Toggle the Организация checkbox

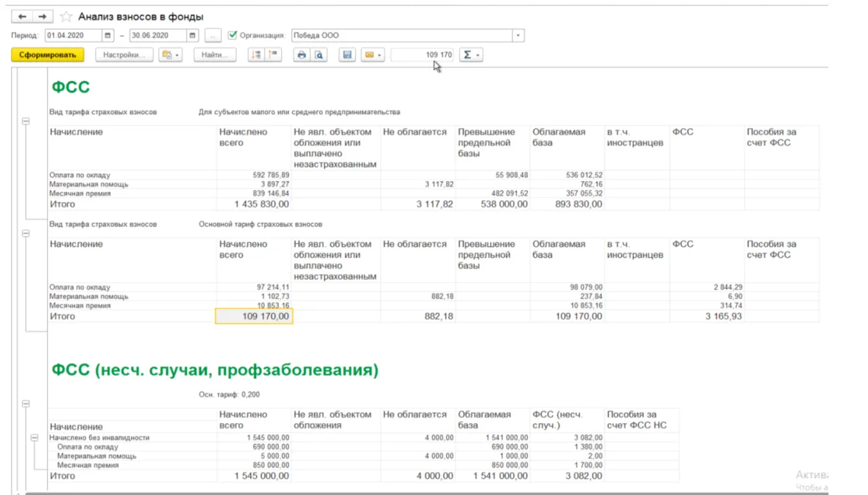(x=233, y=35)
